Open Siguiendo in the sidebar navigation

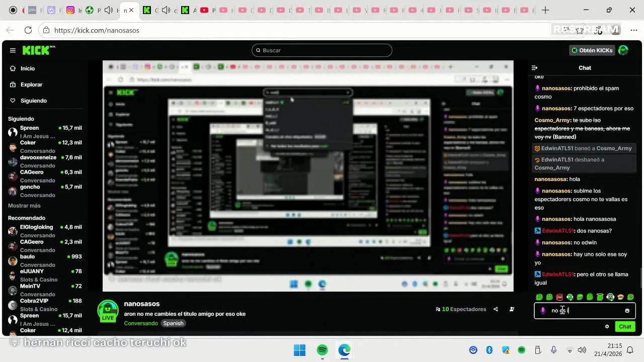pyautogui.click(x=33, y=101)
